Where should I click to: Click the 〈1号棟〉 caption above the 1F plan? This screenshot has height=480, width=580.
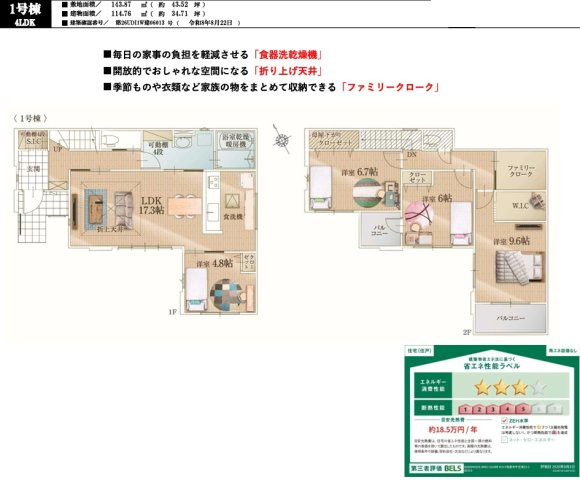click(30, 118)
